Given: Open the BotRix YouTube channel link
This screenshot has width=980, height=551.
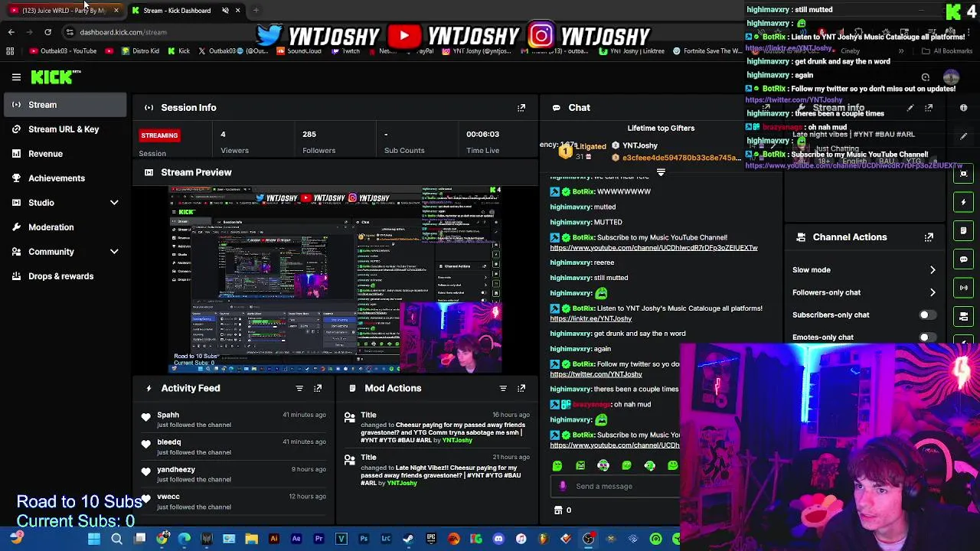Looking at the screenshot, I should (653, 248).
